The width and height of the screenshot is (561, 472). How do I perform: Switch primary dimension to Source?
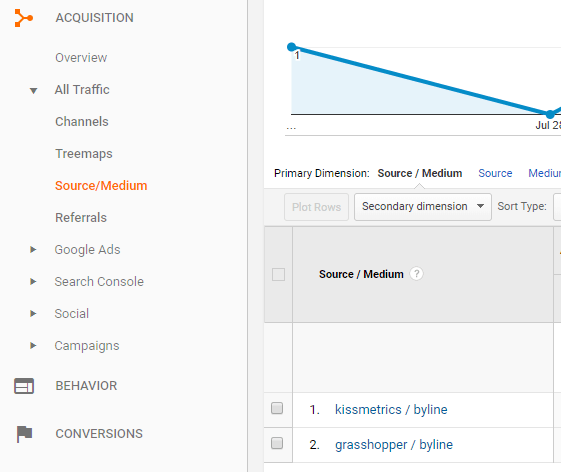tap(495, 173)
